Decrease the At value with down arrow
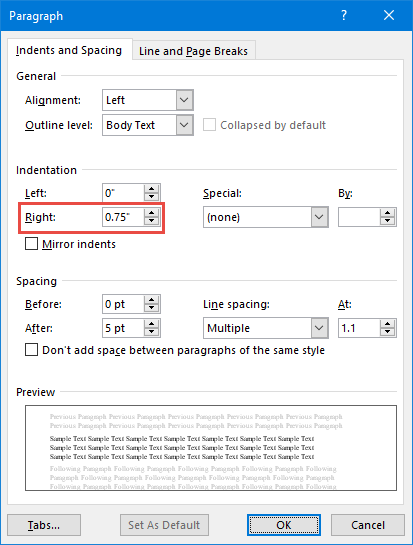Screen dimensions: 413x545 388,332
